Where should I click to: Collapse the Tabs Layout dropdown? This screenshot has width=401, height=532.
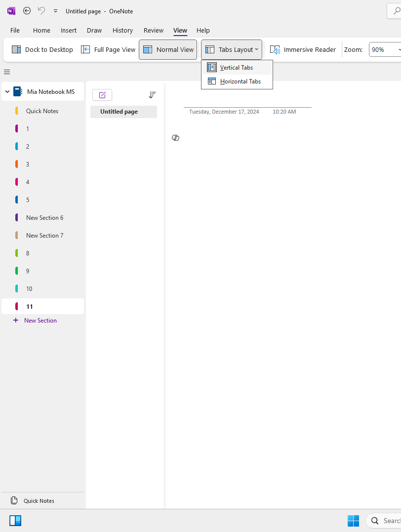[232, 49]
